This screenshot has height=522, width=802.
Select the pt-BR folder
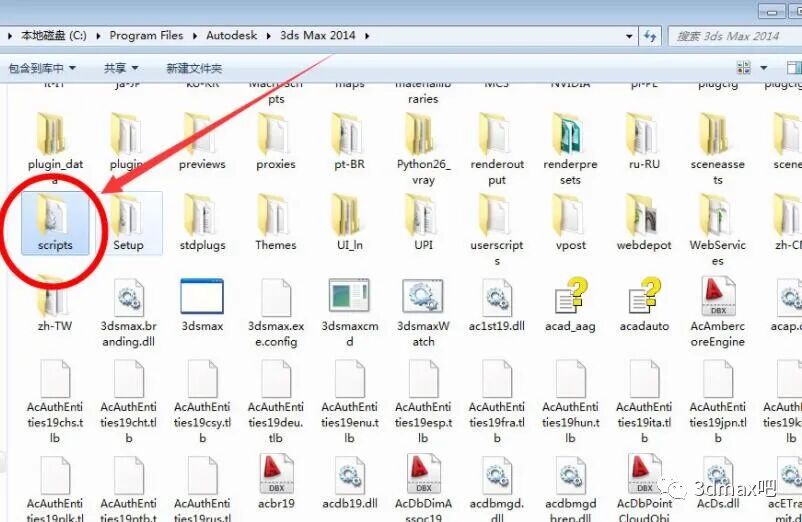(x=349, y=143)
